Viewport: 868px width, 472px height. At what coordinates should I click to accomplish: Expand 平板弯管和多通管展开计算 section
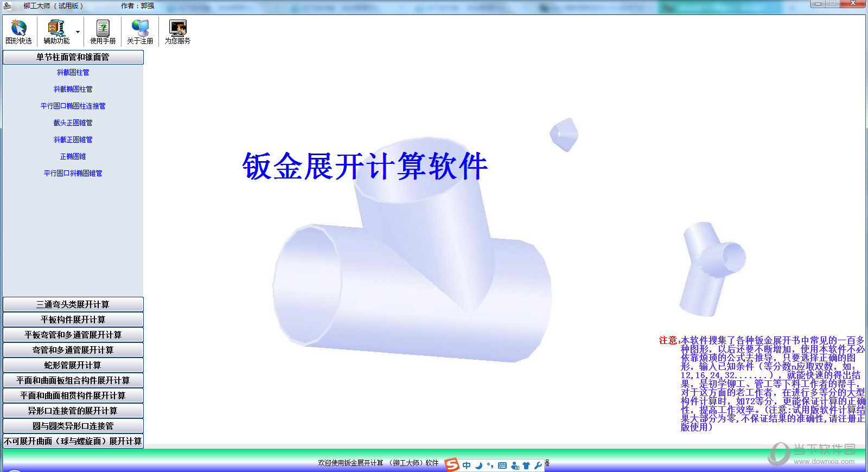(73, 335)
